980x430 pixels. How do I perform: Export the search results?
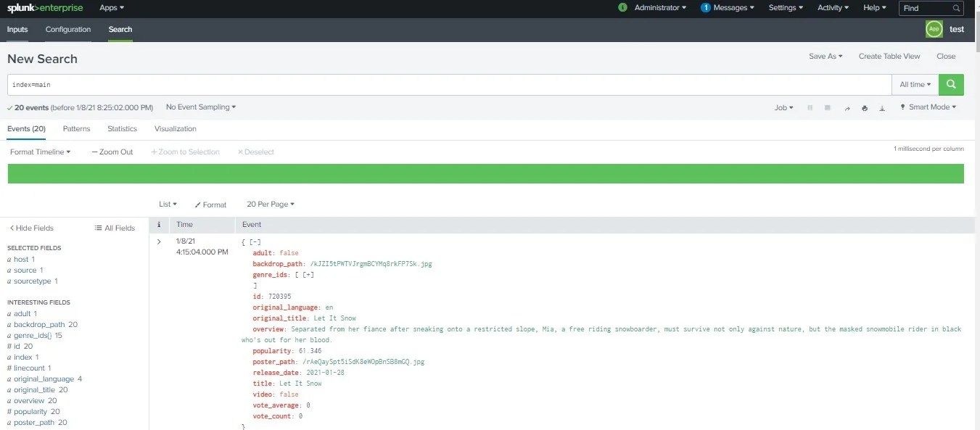(883, 107)
